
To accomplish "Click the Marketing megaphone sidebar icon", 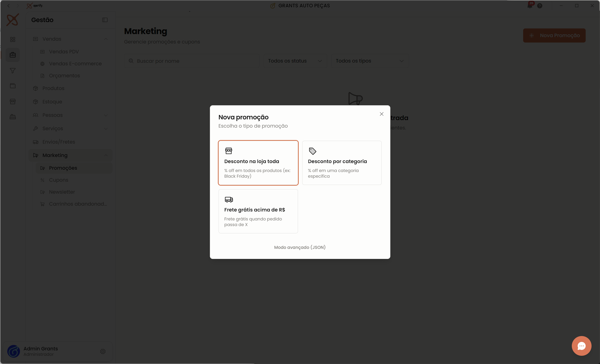I will pos(35,155).
